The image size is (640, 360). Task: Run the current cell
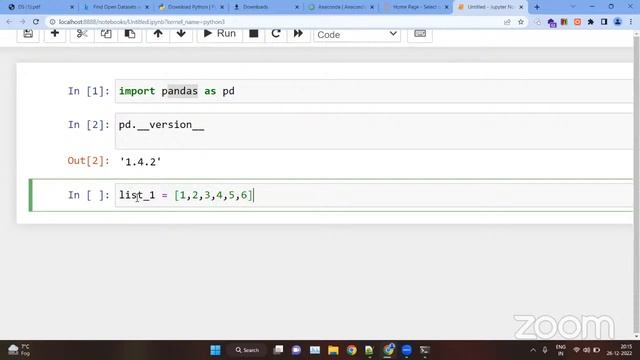point(220,34)
